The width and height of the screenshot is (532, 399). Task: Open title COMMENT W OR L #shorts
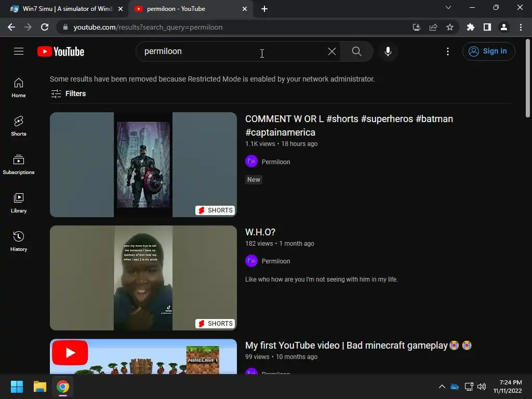coord(349,126)
